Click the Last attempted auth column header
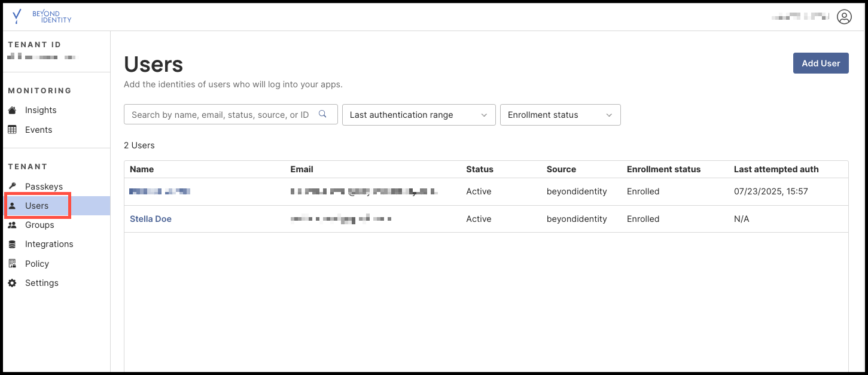 pos(776,169)
